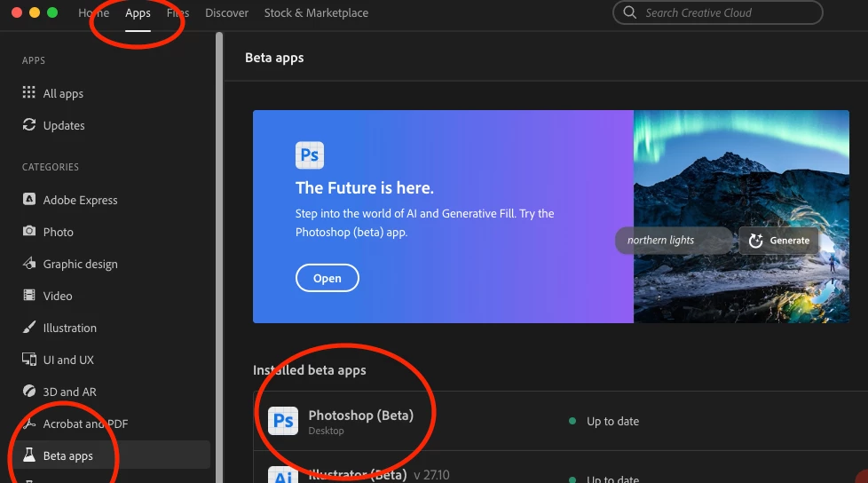Open the Apps tab
This screenshot has width=868, height=483.
138,12
